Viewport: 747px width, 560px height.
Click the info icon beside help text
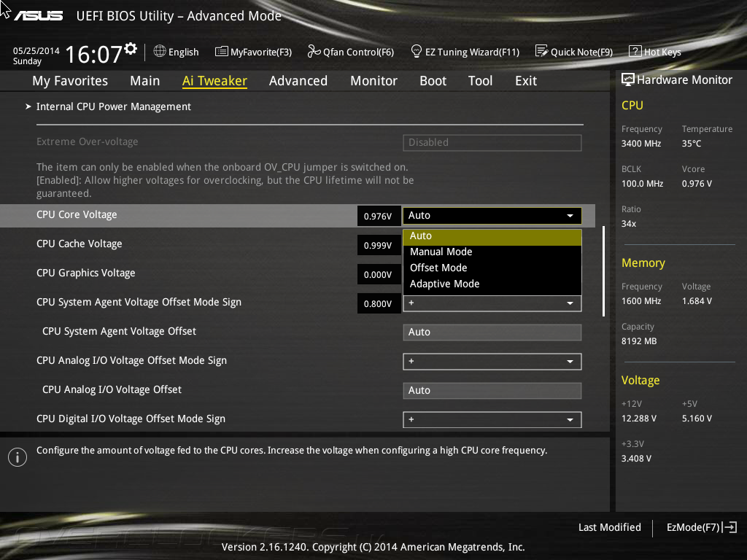click(x=18, y=457)
